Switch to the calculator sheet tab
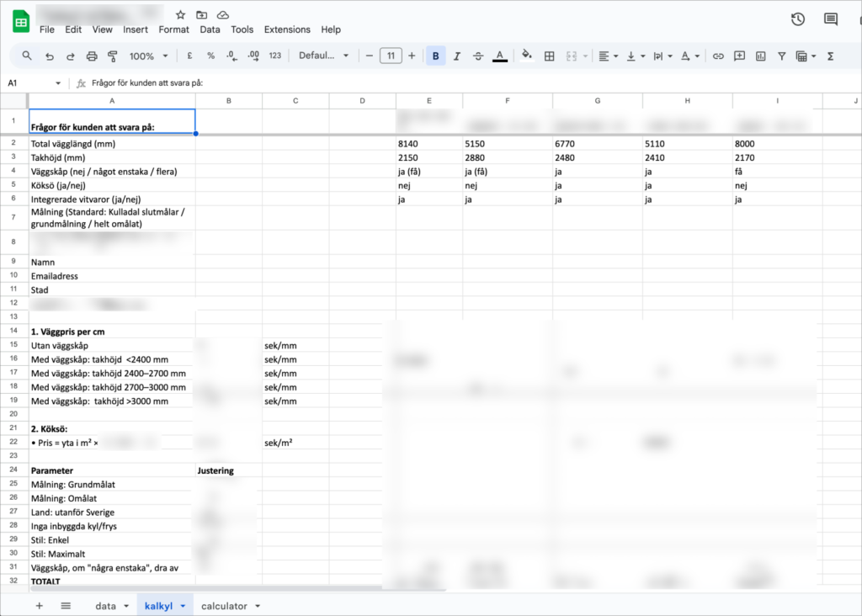 tap(224, 606)
